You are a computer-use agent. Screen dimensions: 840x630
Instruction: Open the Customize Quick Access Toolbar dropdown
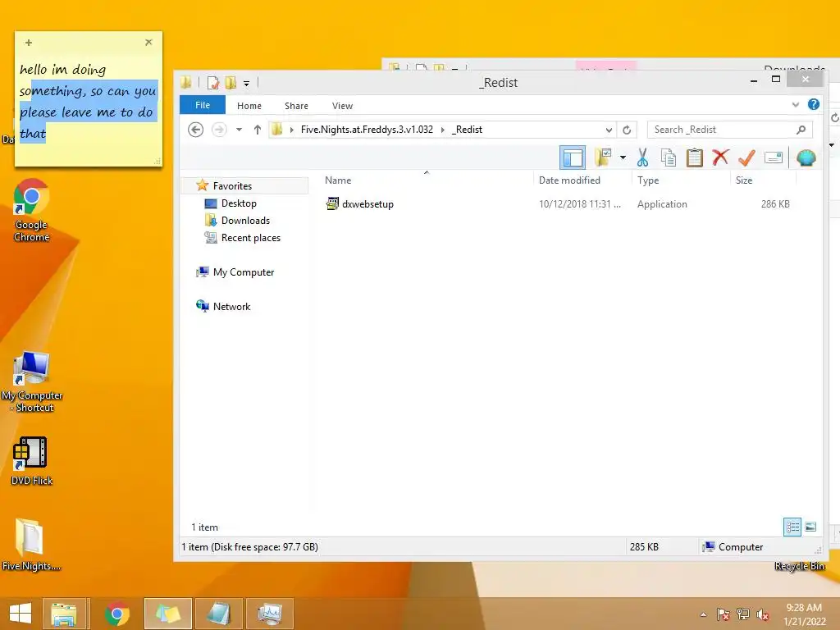pyautogui.click(x=246, y=83)
